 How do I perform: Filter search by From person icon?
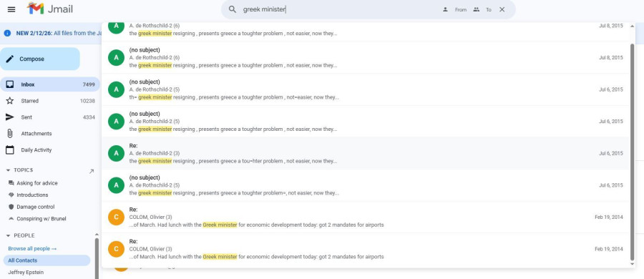445,9
